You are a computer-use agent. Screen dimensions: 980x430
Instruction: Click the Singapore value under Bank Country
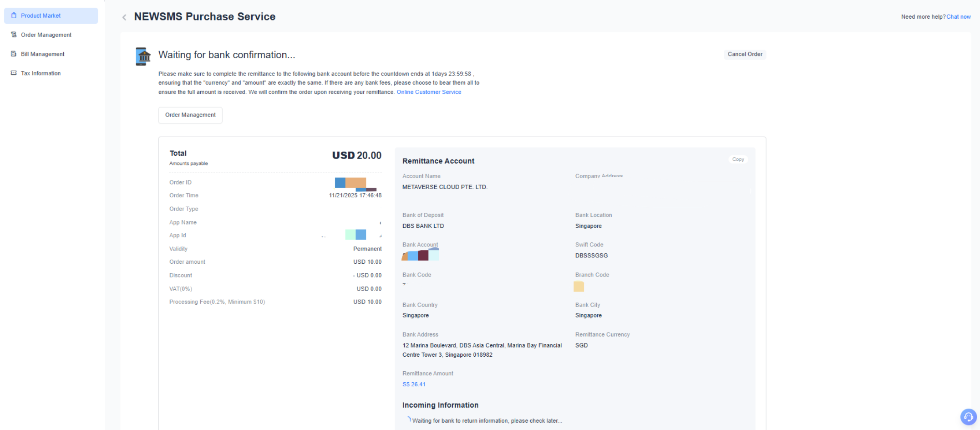click(416, 315)
